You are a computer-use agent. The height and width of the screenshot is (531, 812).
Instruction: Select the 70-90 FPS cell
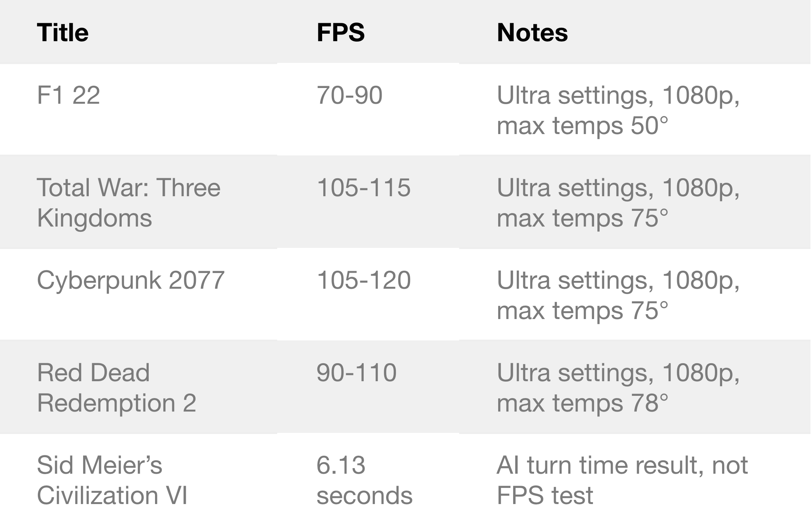click(349, 95)
